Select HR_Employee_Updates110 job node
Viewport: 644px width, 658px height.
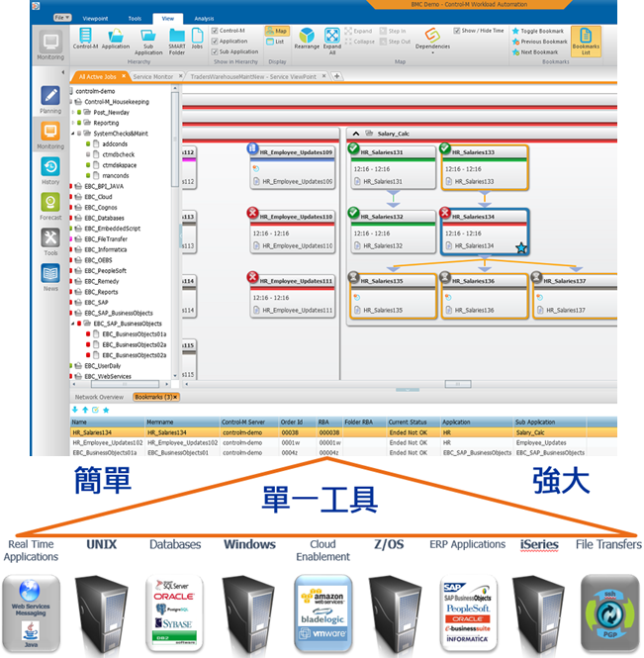coord(293,232)
